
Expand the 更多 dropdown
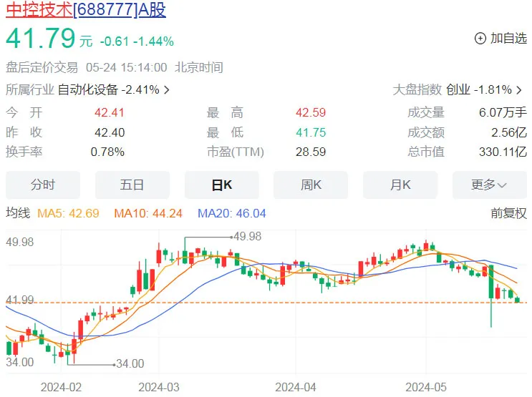[490, 185]
